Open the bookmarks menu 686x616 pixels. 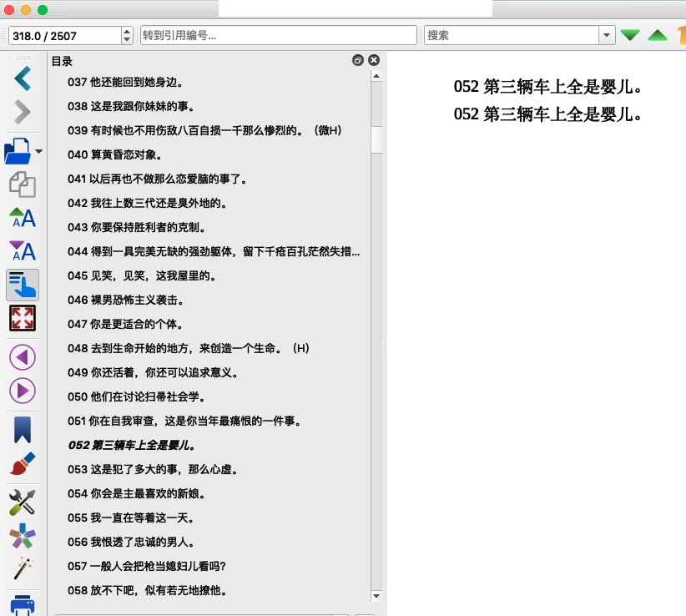click(x=23, y=430)
